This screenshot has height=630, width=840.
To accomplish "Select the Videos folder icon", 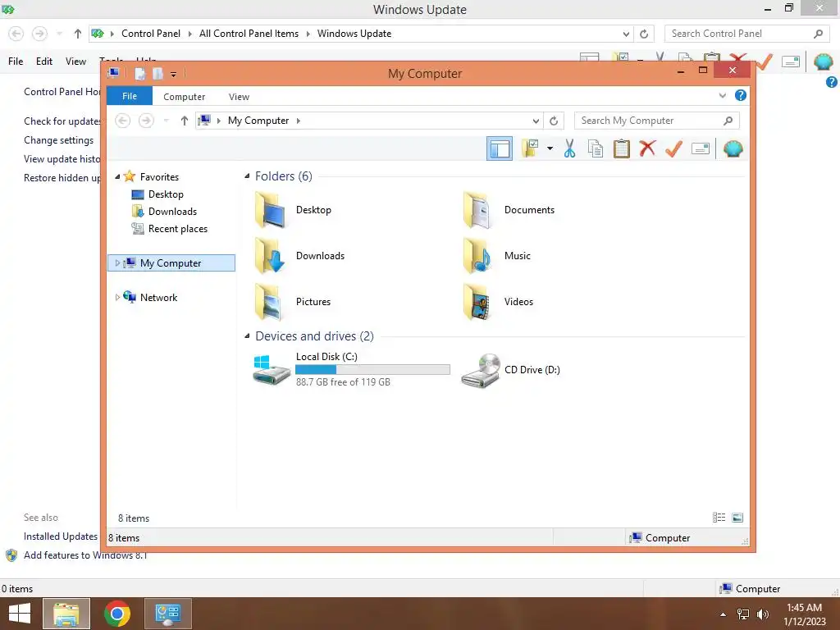I will pos(477,302).
